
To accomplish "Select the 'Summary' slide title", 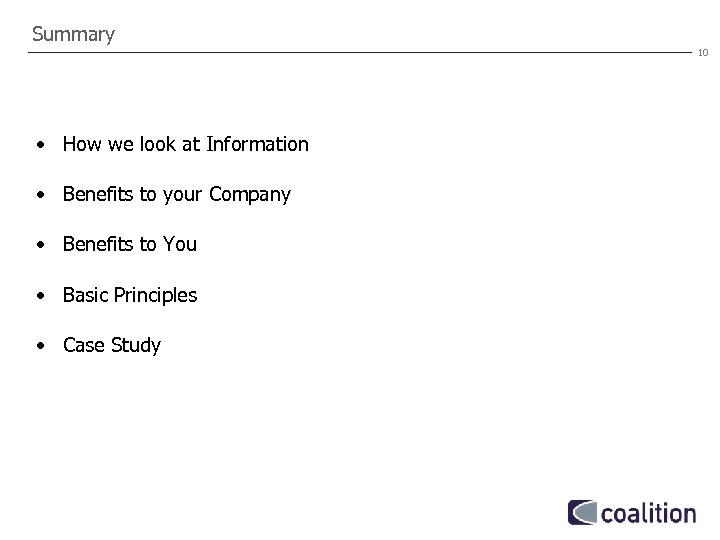I will [73, 34].
